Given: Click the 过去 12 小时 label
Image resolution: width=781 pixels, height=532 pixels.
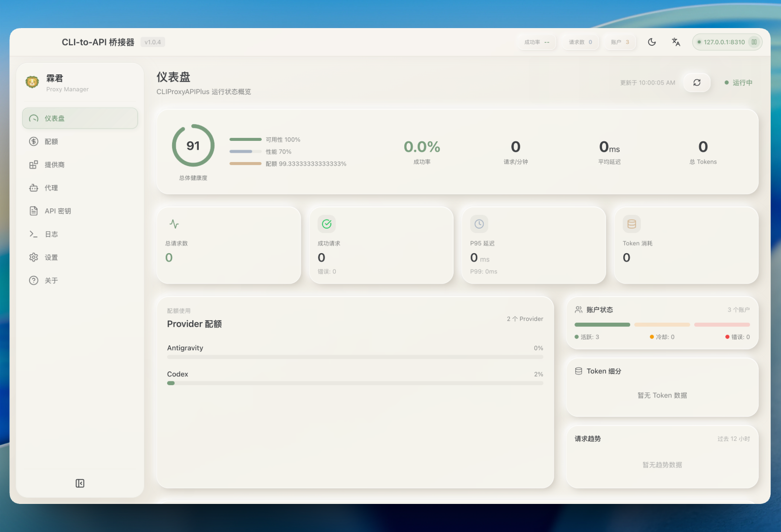Looking at the screenshot, I should (x=734, y=439).
